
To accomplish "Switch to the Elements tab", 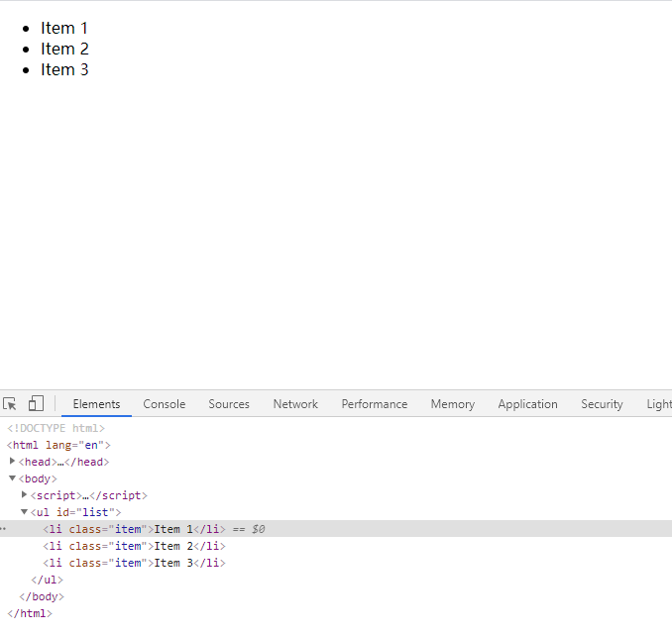I will pos(96,404).
